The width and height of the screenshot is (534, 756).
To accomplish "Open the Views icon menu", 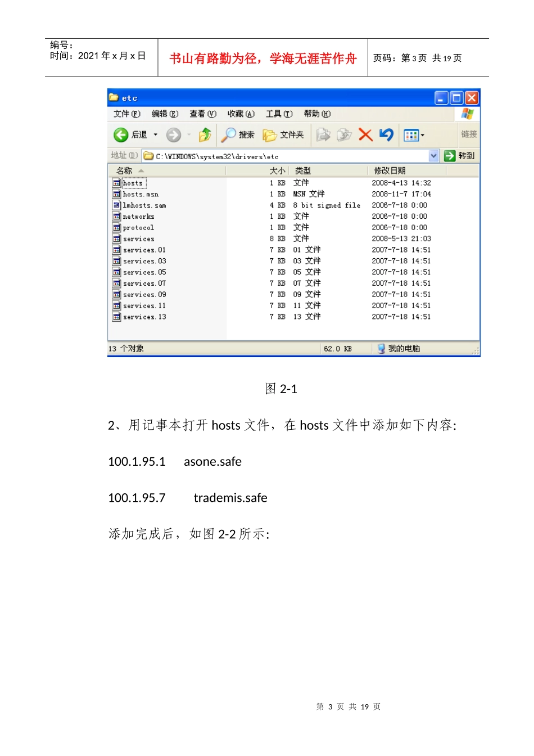I will (x=411, y=135).
